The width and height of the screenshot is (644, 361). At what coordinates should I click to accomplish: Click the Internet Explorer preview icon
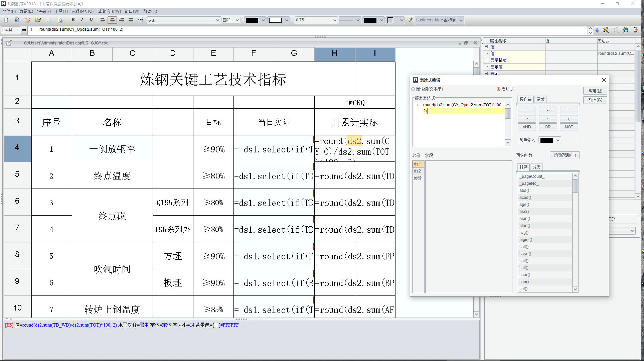pos(626,30)
